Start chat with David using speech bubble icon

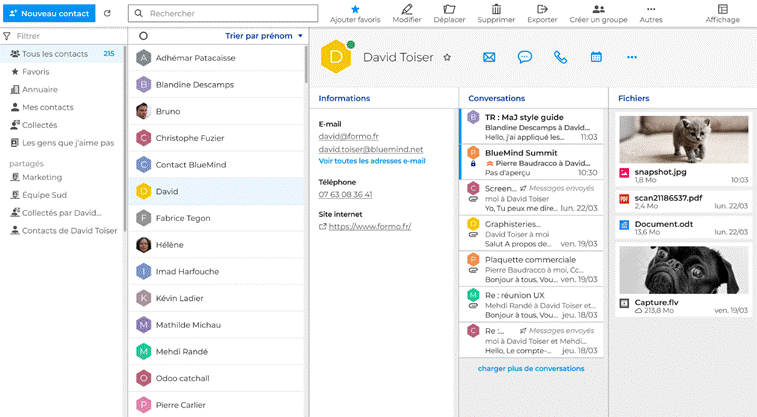tap(524, 57)
